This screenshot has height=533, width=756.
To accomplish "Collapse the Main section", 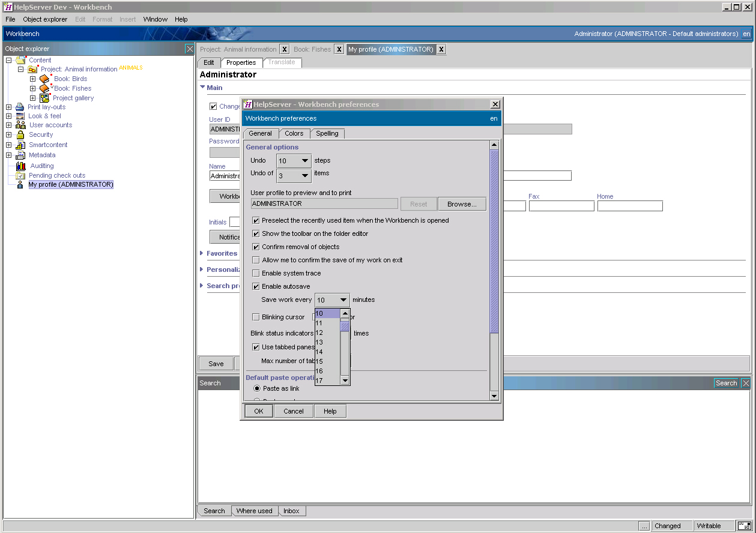I will coord(202,88).
